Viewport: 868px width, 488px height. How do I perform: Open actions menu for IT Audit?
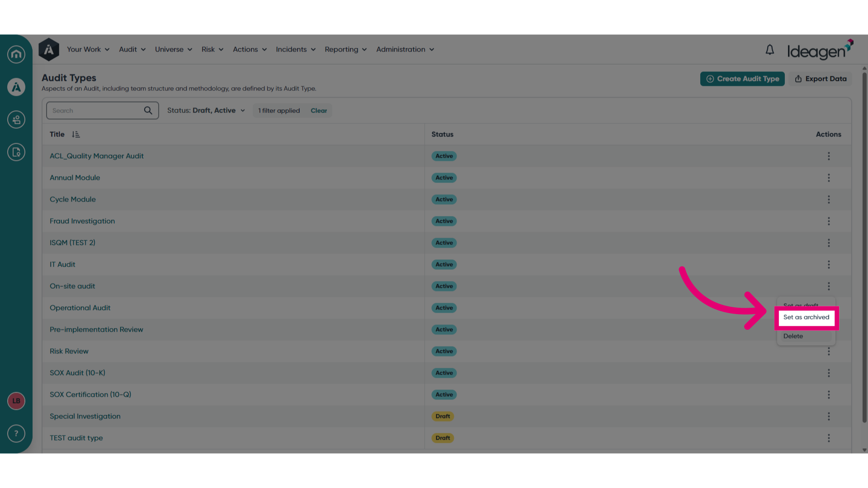(x=829, y=264)
